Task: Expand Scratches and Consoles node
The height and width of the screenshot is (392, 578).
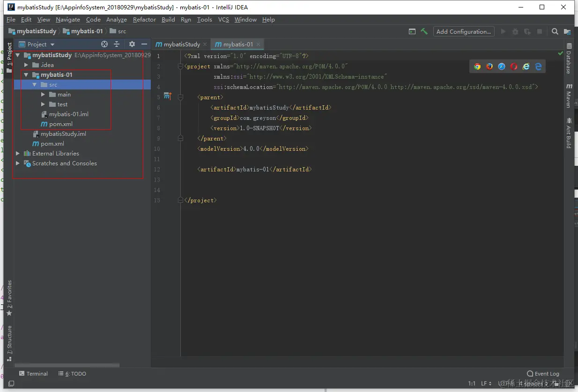Action: point(18,163)
